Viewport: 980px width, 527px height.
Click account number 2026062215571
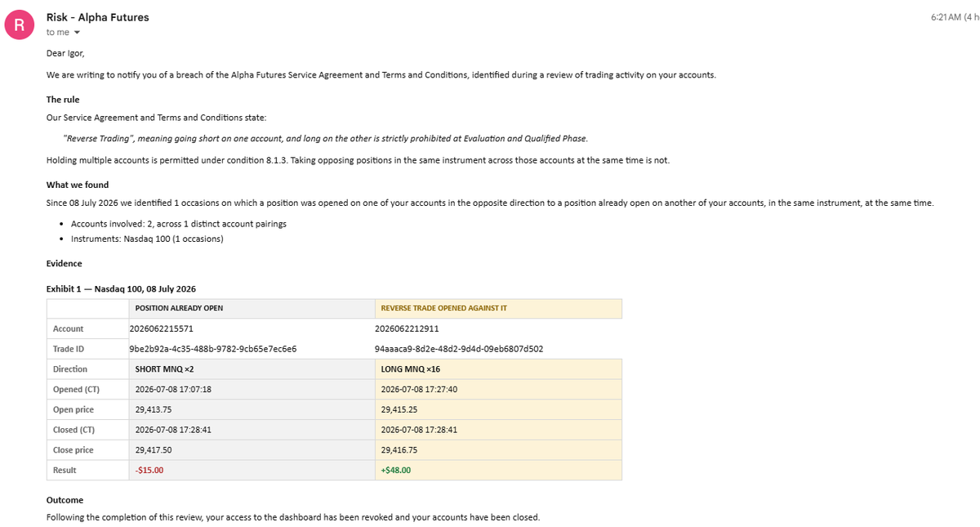pos(162,328)
